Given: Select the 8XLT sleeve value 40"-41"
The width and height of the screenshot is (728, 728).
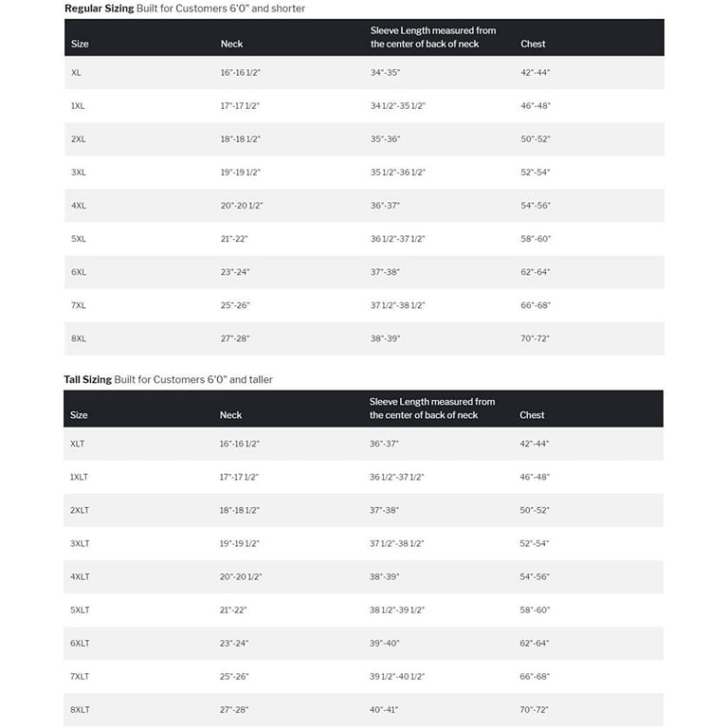Looking at the screenshot, I should point(384,709).
